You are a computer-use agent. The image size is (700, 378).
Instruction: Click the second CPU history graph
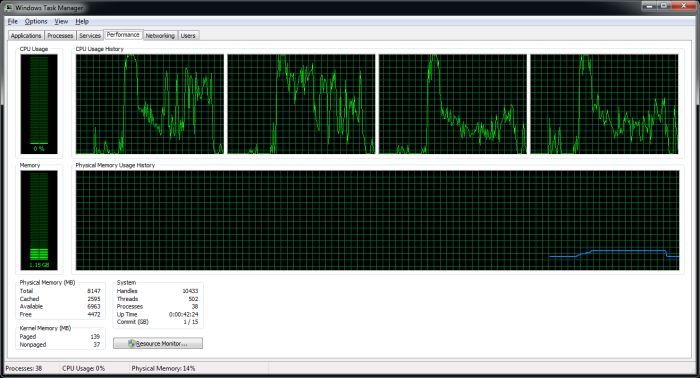pyautogui.click(x=301, y=104)
